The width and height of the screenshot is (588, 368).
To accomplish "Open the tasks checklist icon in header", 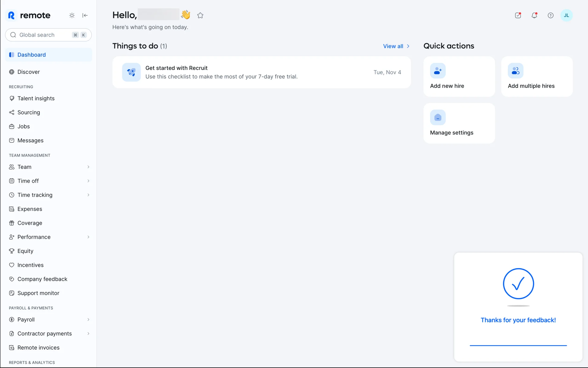I will click(x=518, y=15).
